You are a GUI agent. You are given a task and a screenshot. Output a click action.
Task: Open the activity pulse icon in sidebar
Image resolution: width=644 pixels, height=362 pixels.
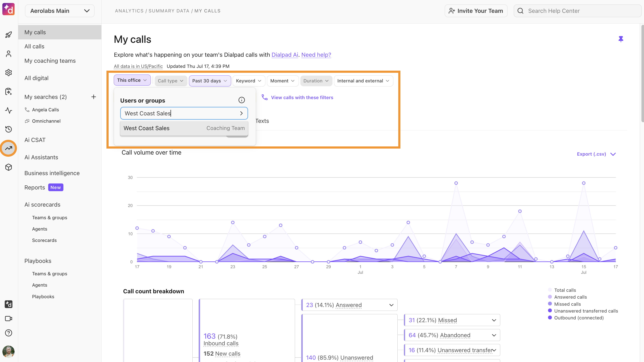tap(9, 110)
